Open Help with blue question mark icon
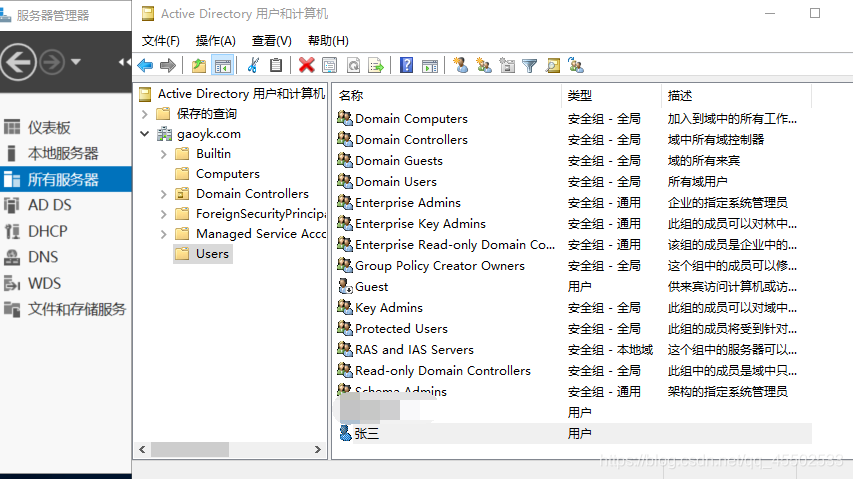 click(406, 66)
